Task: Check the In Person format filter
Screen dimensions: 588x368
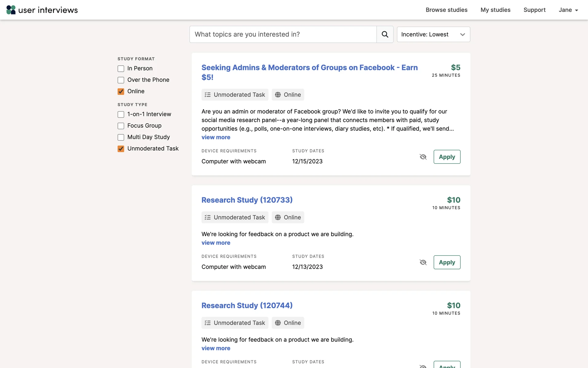Action: (121, 68)
